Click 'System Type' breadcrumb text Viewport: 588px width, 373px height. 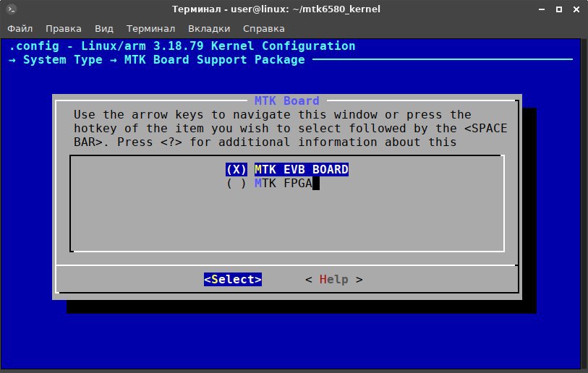coord(63,60)
